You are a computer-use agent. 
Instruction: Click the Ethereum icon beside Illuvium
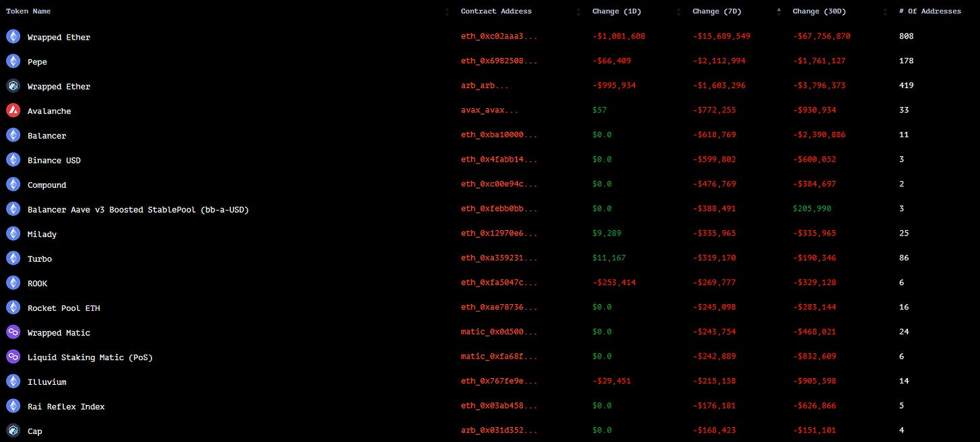[13, 381]
